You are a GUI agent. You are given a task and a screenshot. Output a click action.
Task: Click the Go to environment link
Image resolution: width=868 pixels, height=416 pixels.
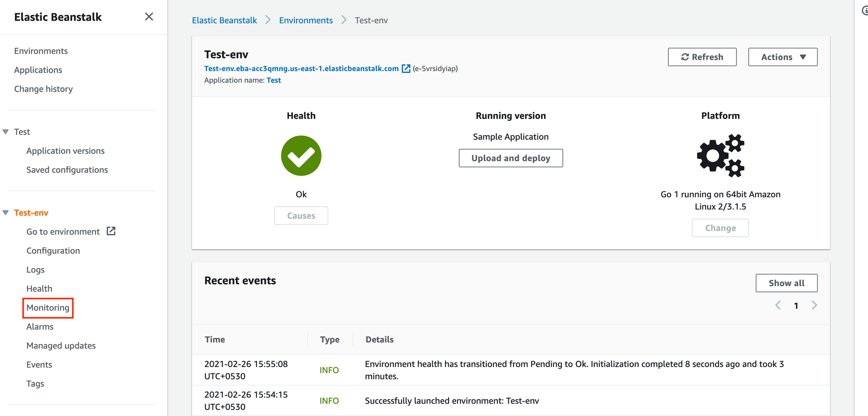click(63, 232)
